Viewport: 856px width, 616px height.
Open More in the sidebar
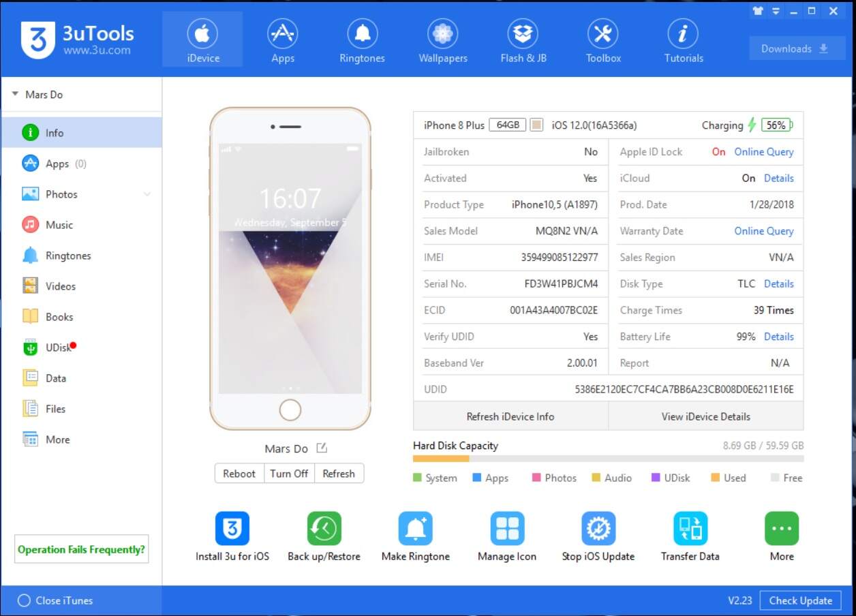pos(81,440)
